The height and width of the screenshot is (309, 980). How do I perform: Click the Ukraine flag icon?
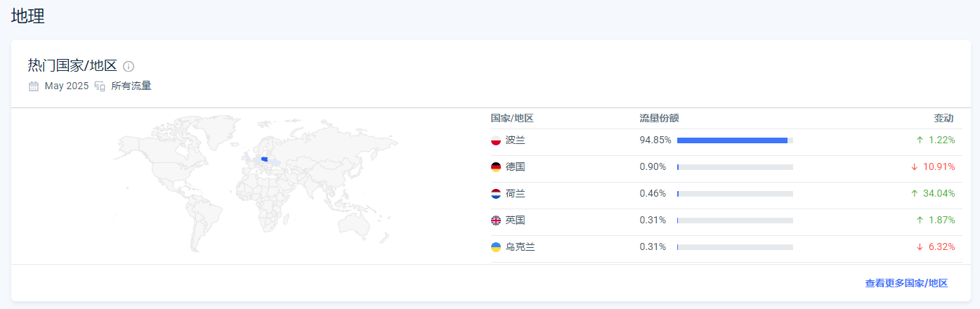(x=496, y=247)
